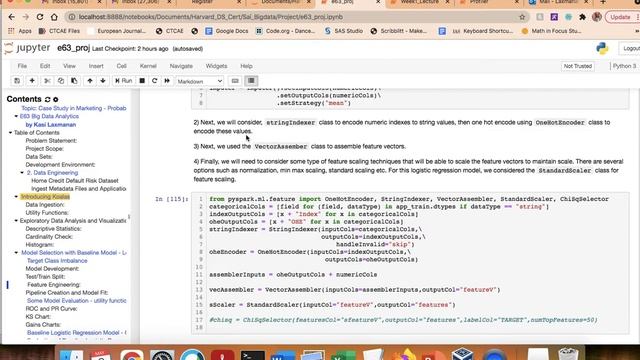Image resolution: width=640 pixels, height=360 pixels.
Task: Jump to Problem Statement heading
Action: pyautogui.click(x=51, y=140)
